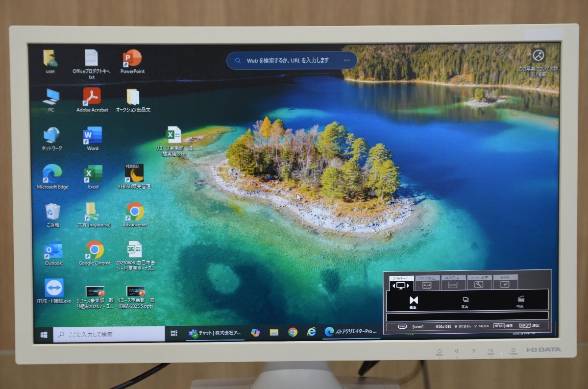
Task: Select the Google Chrome desktop shortcut
Action: point(95,253)
